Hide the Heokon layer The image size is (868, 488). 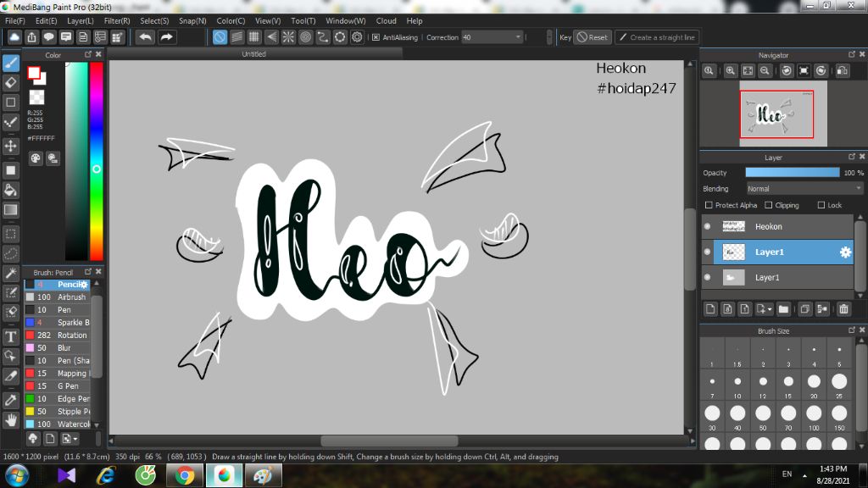pyautogui.click(x=707, y=226)
